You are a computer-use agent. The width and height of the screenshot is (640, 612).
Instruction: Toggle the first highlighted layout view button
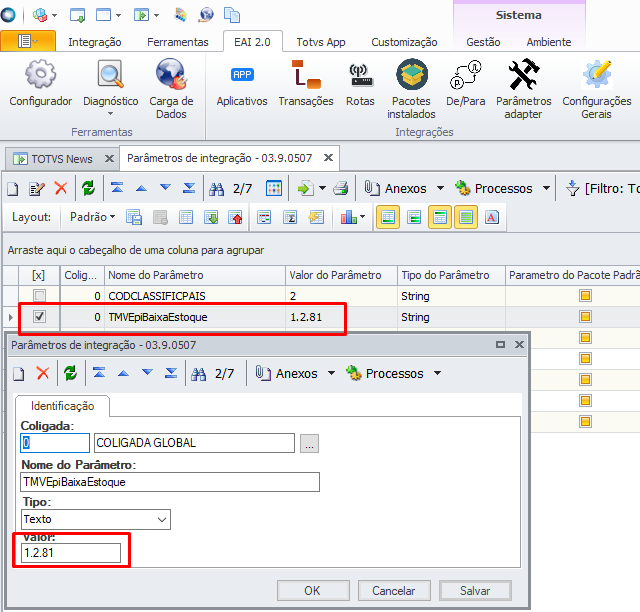click(388, 217)
